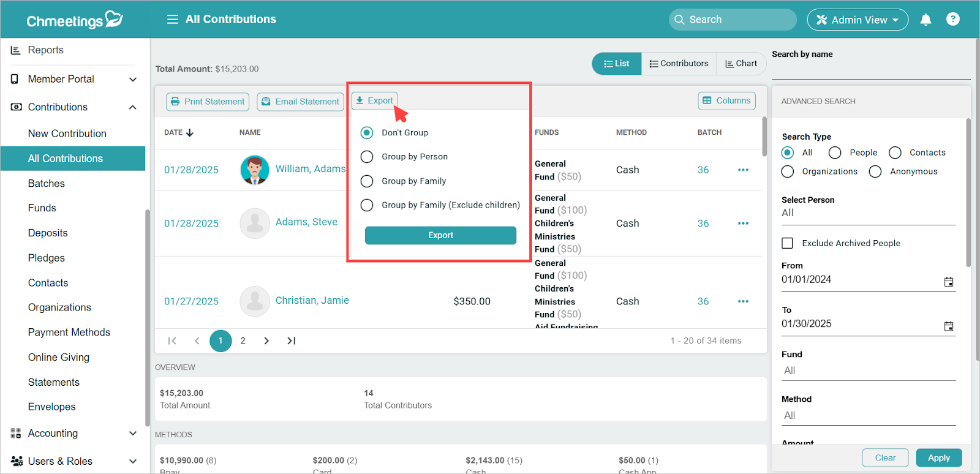Open row actions for Adams, Steve
The width and height of the screenshot is (980, 474).
pyautogui.click(x=743, y=224)
